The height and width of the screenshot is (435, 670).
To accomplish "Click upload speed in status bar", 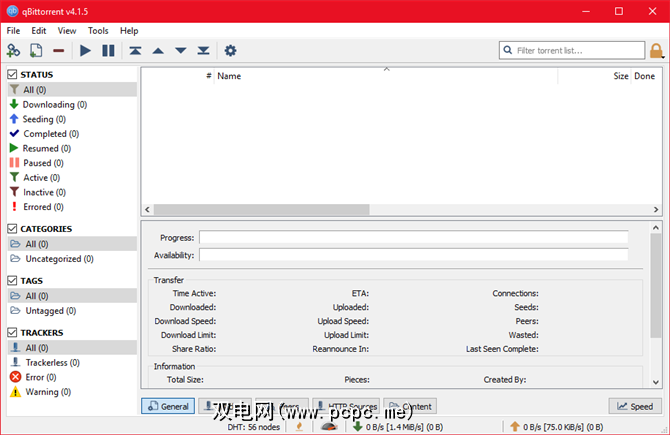I will (x=556, y=426).
